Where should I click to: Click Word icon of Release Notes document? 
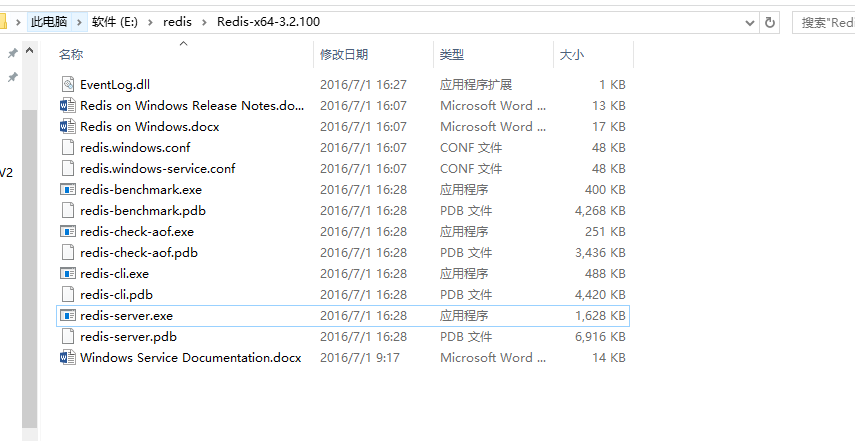pyautogui.click(x=68, y=105)
